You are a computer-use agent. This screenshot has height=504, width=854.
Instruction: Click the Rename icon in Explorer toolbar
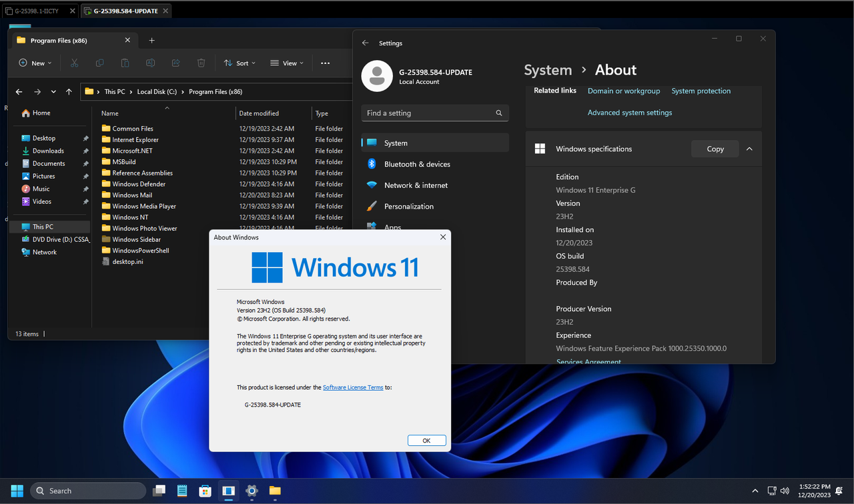pos(150,63)
